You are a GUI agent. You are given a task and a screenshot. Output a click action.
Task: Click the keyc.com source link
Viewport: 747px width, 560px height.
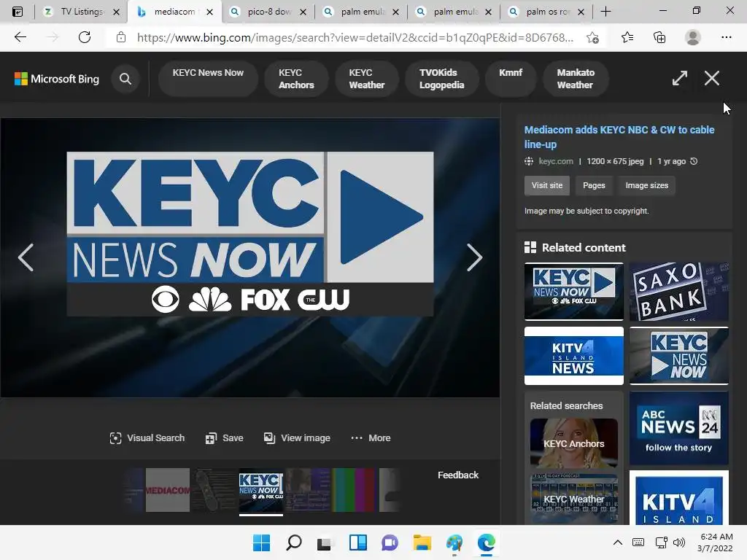tap(555, 161)
